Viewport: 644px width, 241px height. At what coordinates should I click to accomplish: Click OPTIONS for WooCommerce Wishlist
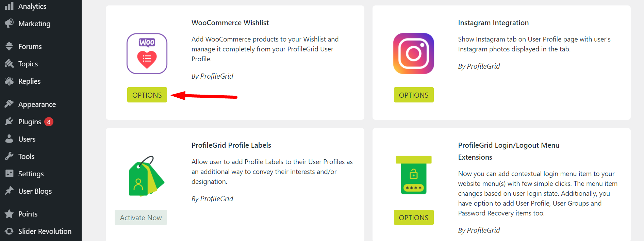coord(147,95)
